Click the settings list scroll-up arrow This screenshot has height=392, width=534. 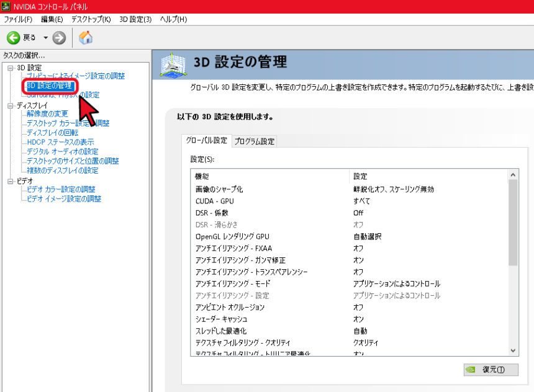pos(513,175)
